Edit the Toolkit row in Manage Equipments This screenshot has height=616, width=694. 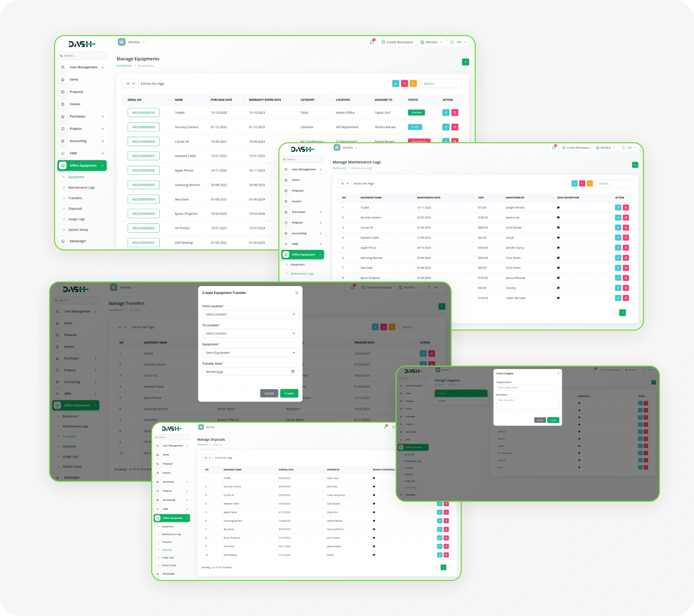tap(446, 113)
